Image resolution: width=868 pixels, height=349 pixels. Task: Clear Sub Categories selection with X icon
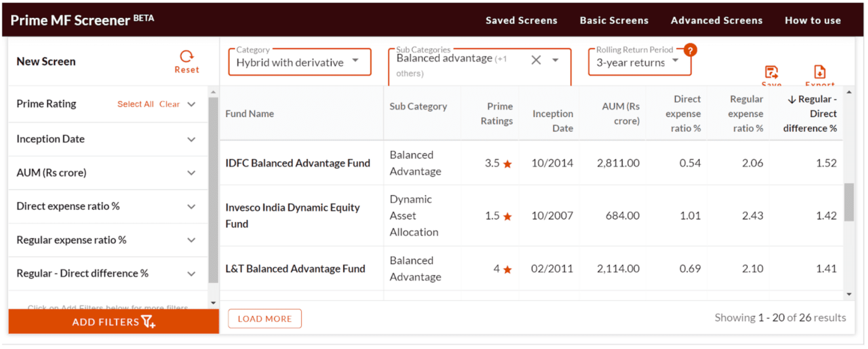tap(536, 60)
